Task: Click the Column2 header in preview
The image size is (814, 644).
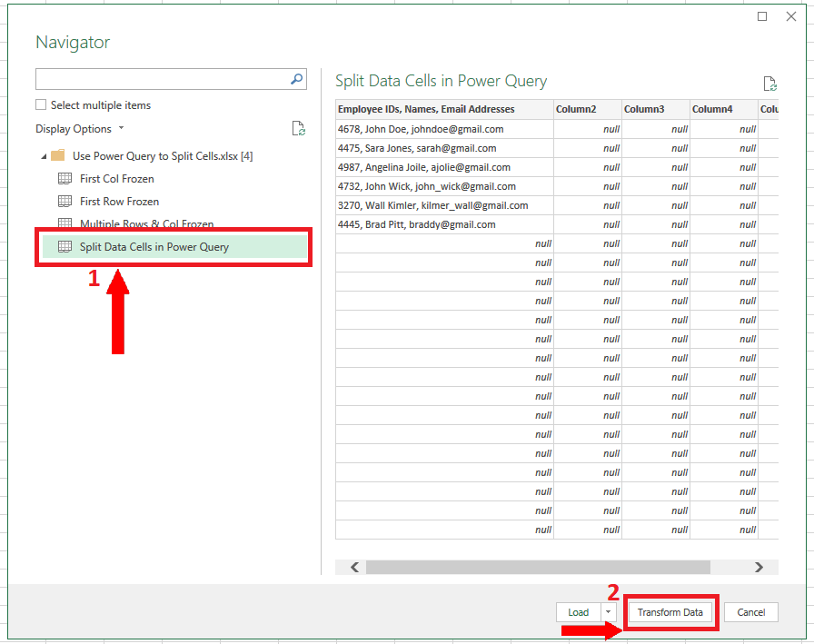Action: (576, 109)
